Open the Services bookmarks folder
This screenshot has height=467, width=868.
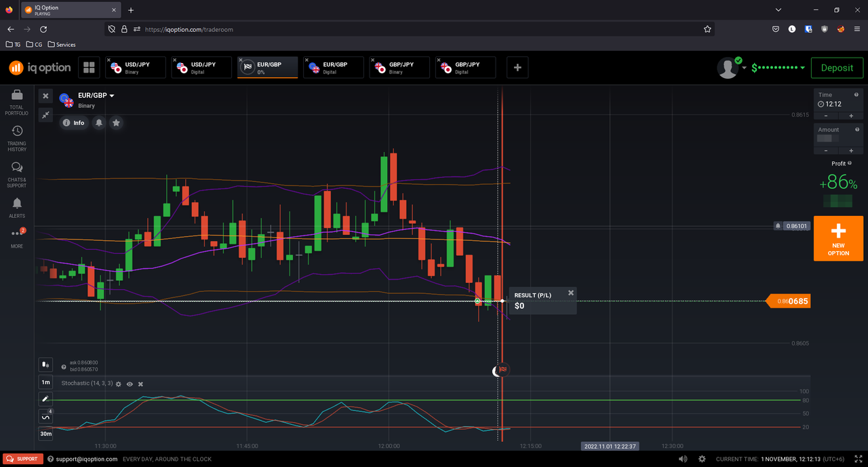[62, 45]
